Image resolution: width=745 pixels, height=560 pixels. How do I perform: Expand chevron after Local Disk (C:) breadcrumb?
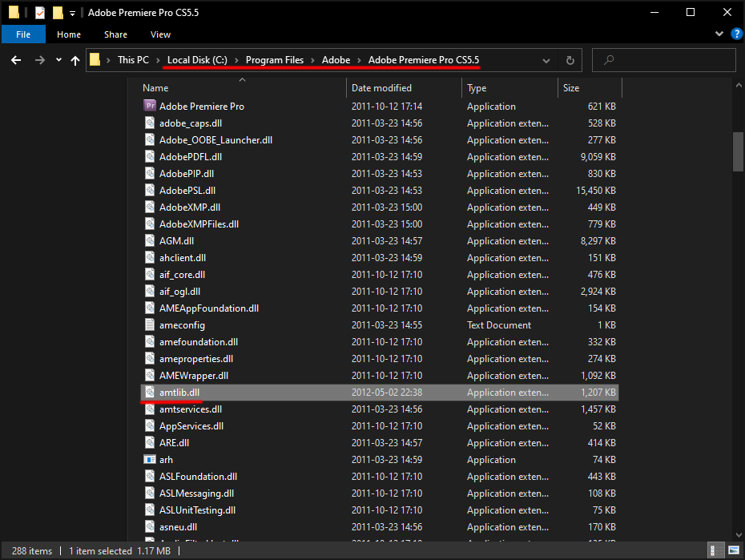[236, 60]
